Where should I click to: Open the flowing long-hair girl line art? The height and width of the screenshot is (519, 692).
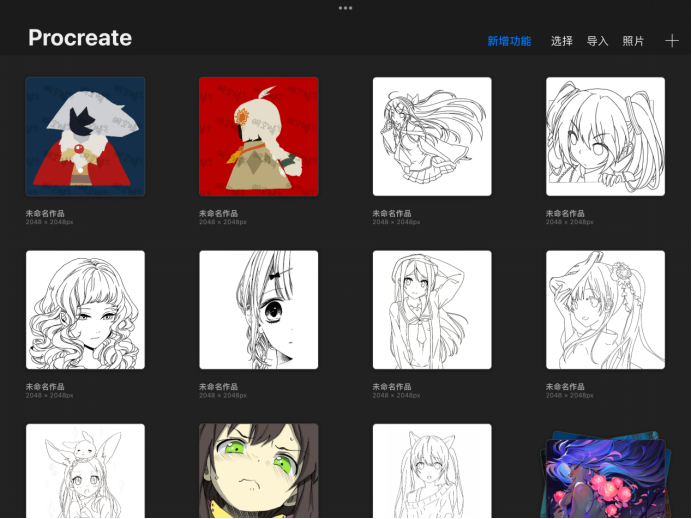coord(432,136)
